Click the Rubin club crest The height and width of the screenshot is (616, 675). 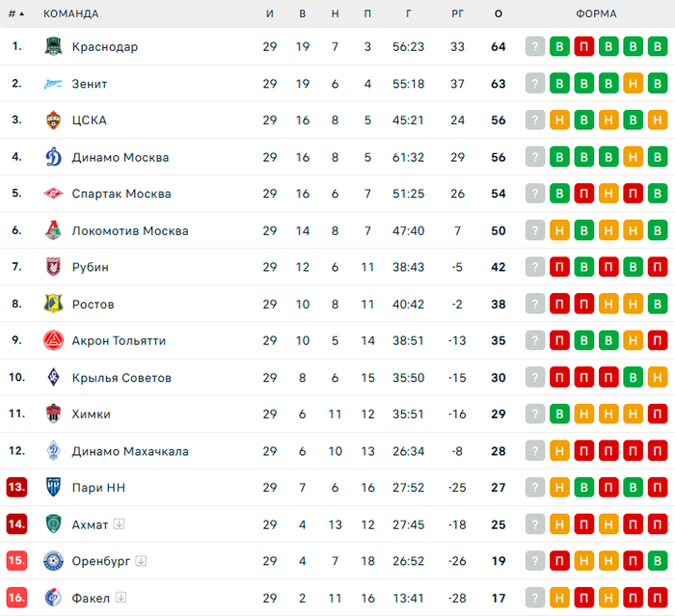54,267
